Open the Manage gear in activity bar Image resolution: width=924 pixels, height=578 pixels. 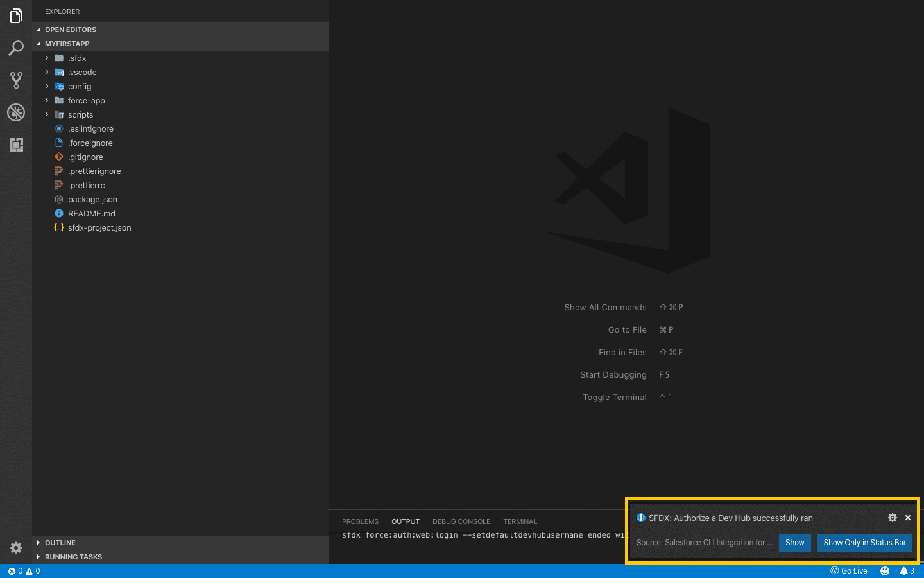click(x=16, y=548)
